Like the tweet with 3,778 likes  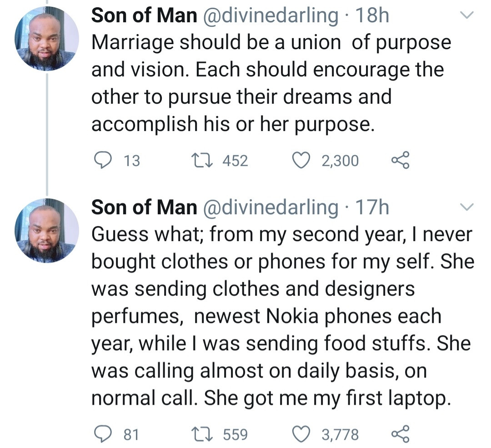(300, 434)
